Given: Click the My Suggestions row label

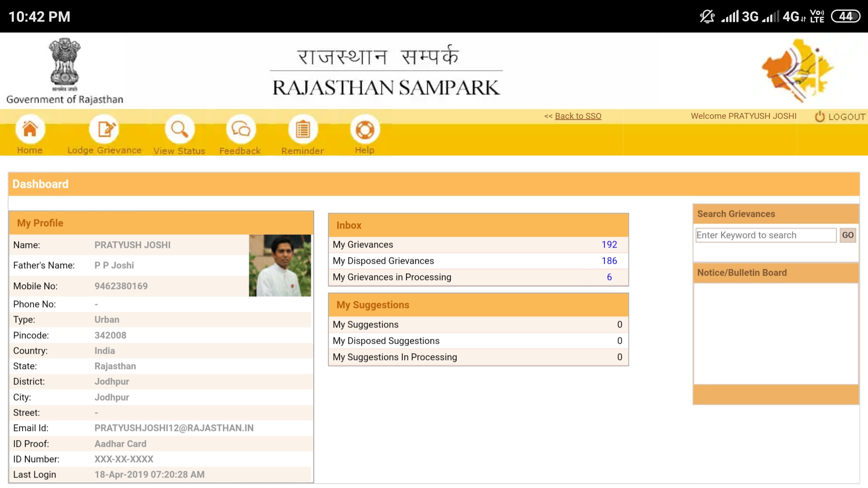Looking at the screenshot, I should click(365, 324).
